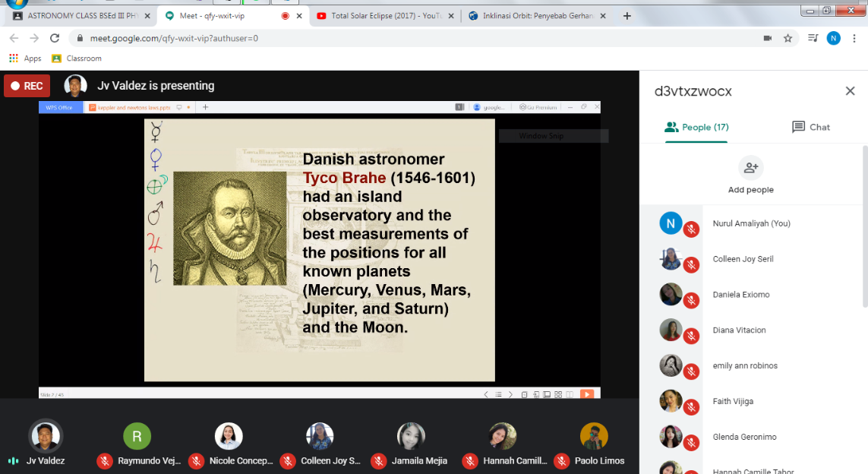The height and width of the screenshot is (474, 868).
Task: Bookmark this page with the star icon
Action: [788, 38]
